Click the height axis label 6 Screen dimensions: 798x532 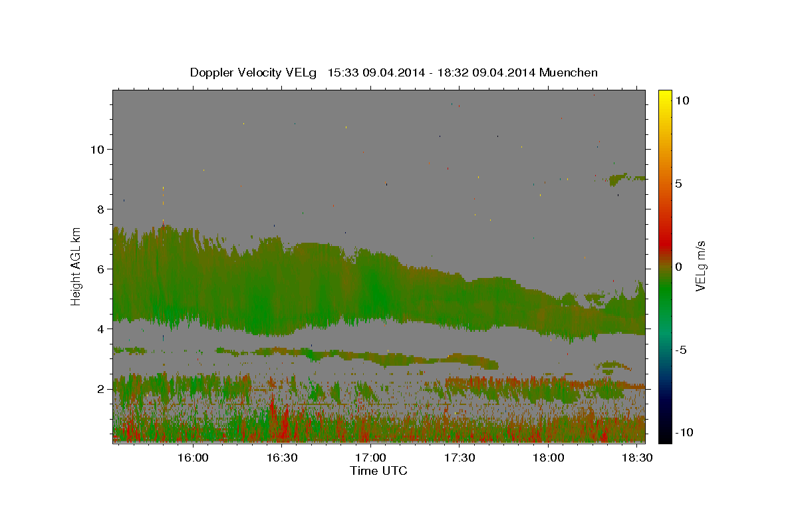pos(101,269)
